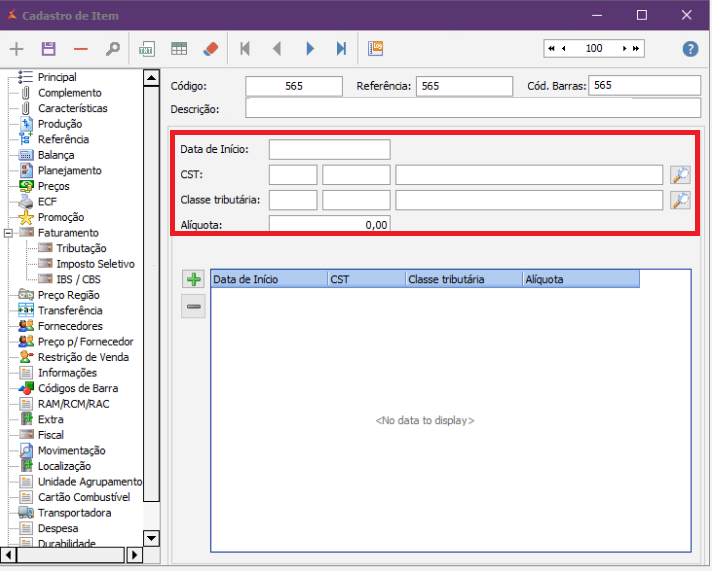712x571 pixels.
Task: Select Preços in the tree
Action: point(54,186)
